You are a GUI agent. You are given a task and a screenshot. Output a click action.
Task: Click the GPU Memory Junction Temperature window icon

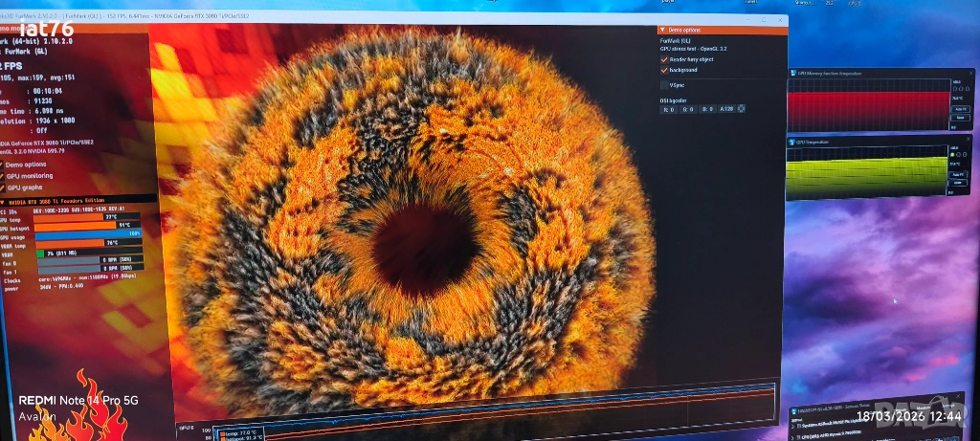click(792, 73)
